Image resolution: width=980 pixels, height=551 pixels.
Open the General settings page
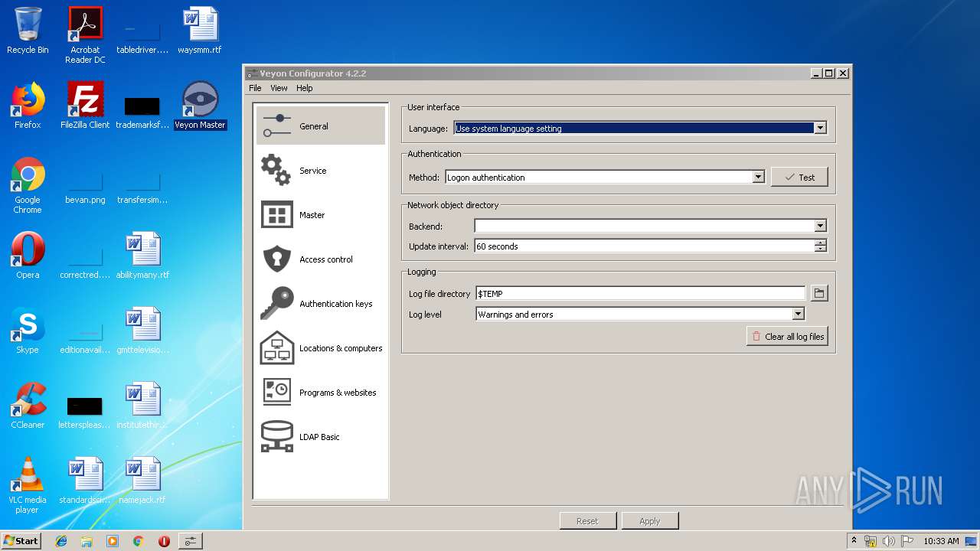point(321,126)
